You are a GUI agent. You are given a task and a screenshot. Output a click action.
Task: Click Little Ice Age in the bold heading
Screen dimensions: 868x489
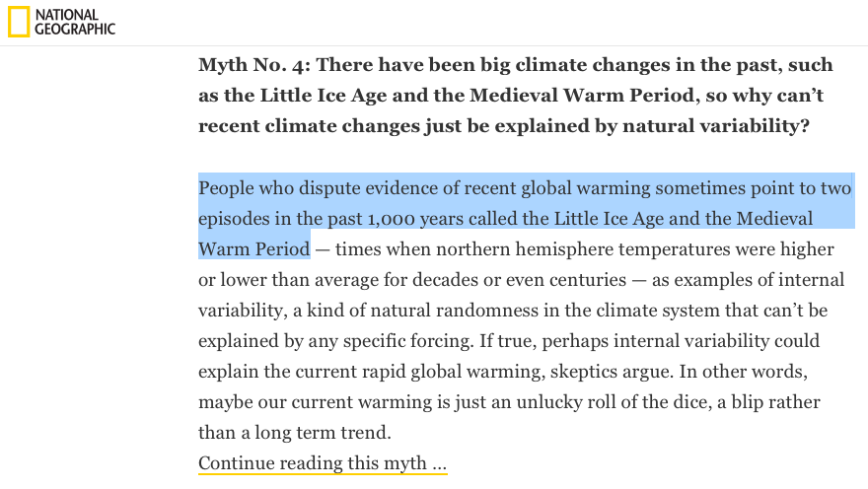pos(324,96)
